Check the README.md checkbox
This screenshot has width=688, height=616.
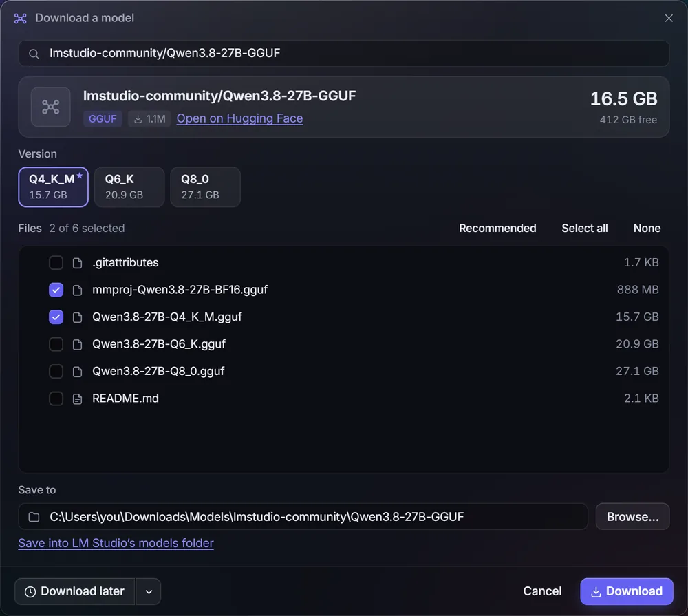pos(56,399)
